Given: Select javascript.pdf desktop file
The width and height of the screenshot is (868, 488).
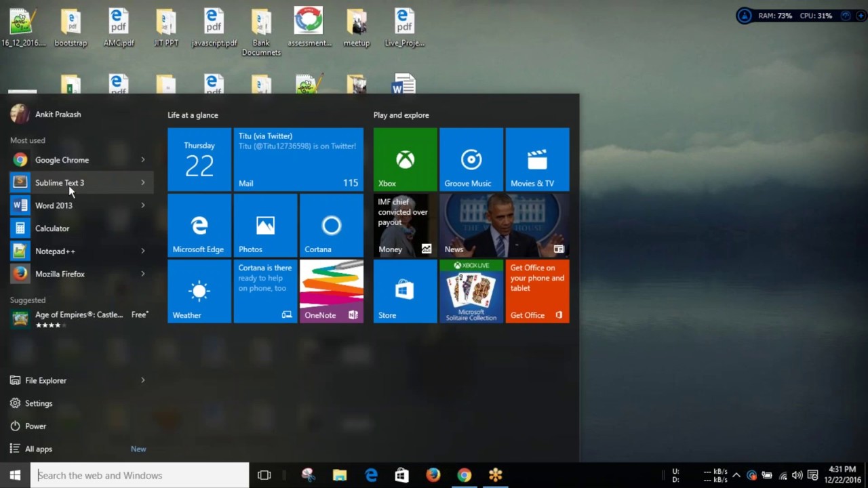Looking at the screenshot, I should pyautogui.click(x=214, y=28).
